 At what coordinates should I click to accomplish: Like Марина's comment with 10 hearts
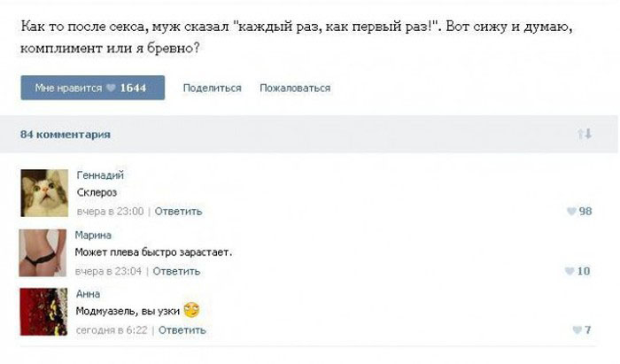[x=579, y=271]
